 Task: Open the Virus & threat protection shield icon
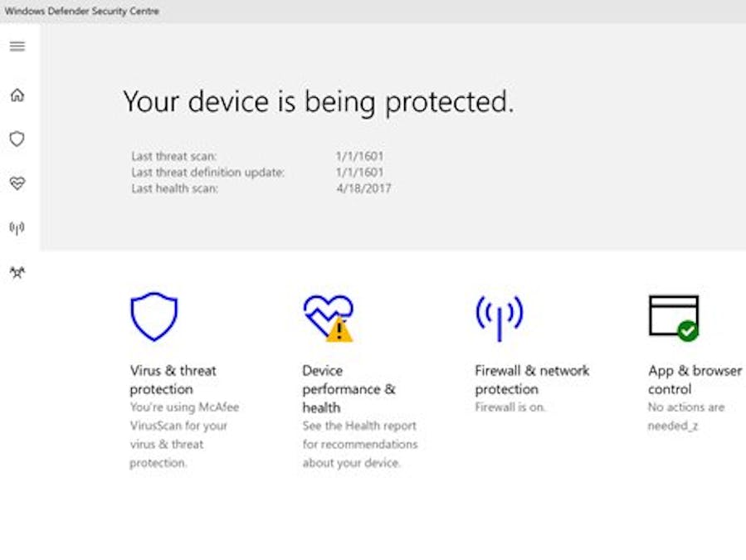click(154, 315)
